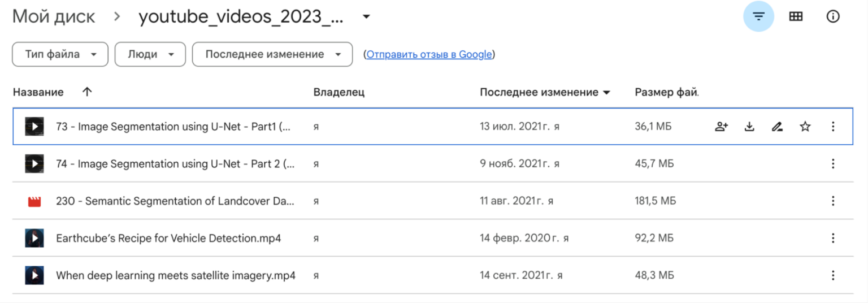Share the 73 - Image Segmentation file
The image size is (868, 303).
coord(721,127)
